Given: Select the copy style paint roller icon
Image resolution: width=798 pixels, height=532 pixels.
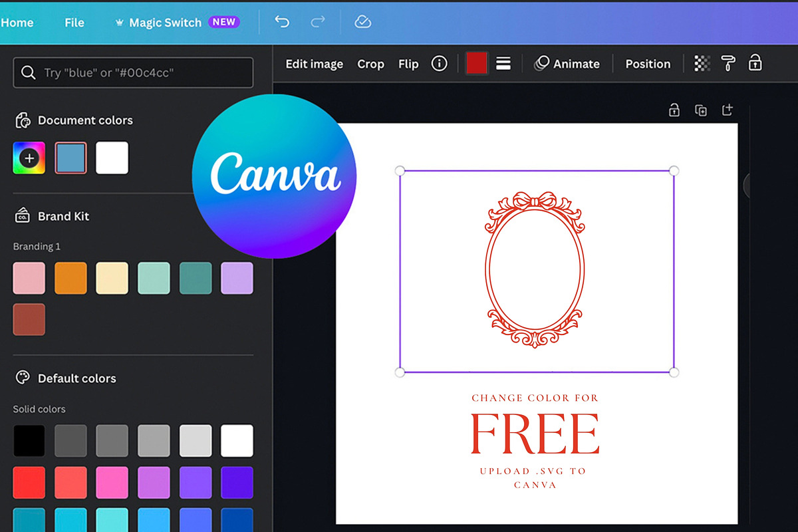Looking at the screenshot, I should [728, 64].
